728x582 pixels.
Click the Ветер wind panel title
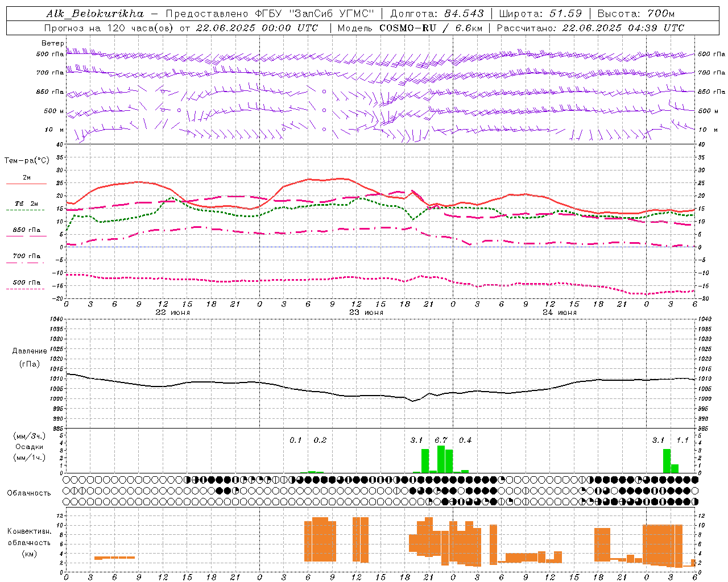(52, 43)
